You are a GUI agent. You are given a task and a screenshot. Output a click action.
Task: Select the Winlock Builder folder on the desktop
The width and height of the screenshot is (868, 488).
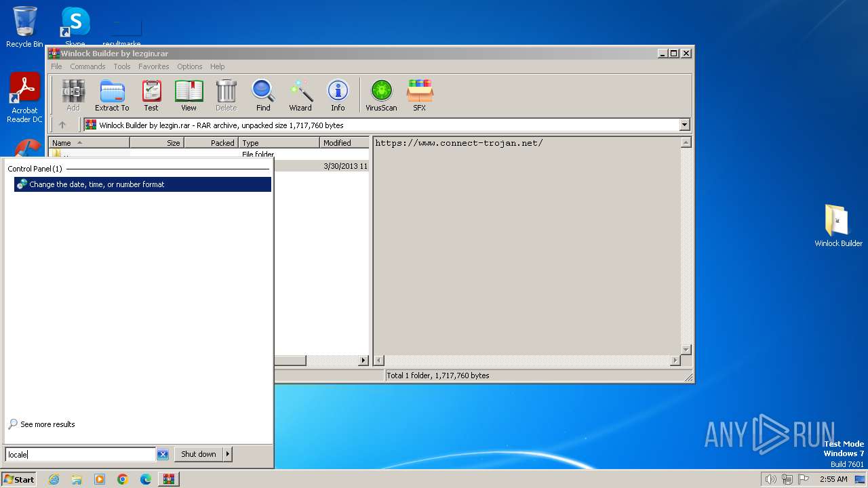coord(838,226)
